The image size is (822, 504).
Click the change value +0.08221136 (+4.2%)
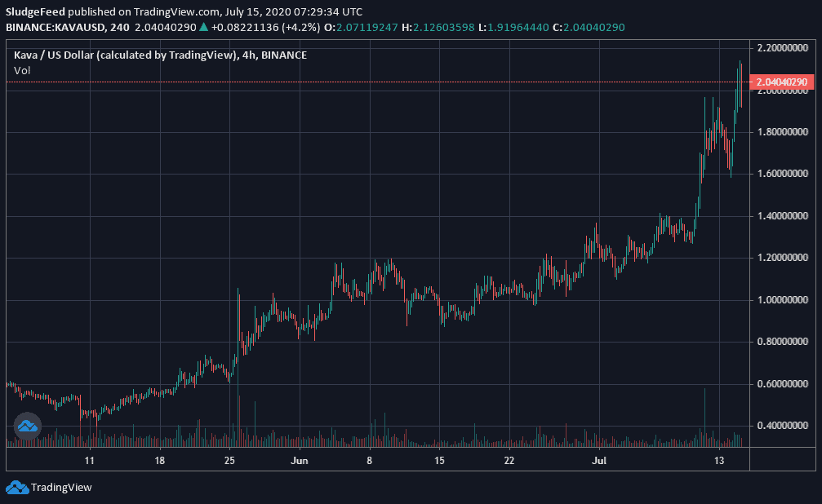click(x=265, y=27)
